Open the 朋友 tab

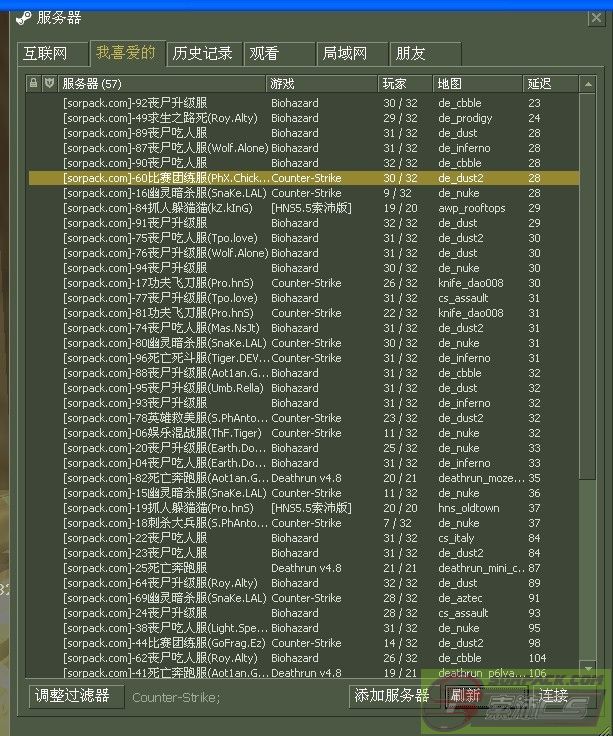pyautogui.click(x=410, y=54)
